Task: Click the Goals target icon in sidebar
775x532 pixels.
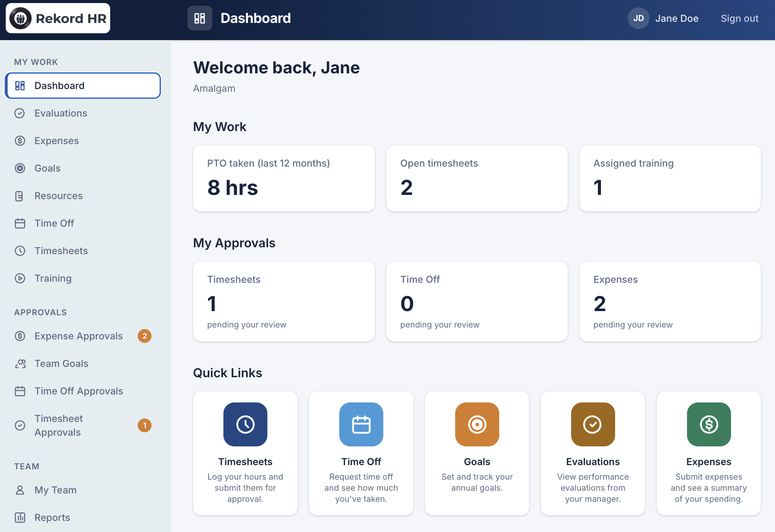Action: [x=20, y=168]
